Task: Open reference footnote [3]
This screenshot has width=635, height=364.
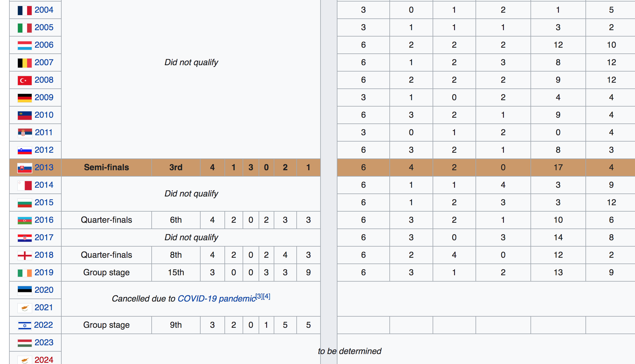Action: tap(259, 296)
